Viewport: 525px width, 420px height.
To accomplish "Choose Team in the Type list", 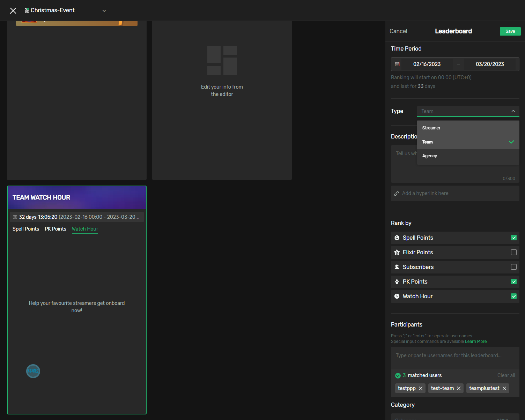I will 468,142.
